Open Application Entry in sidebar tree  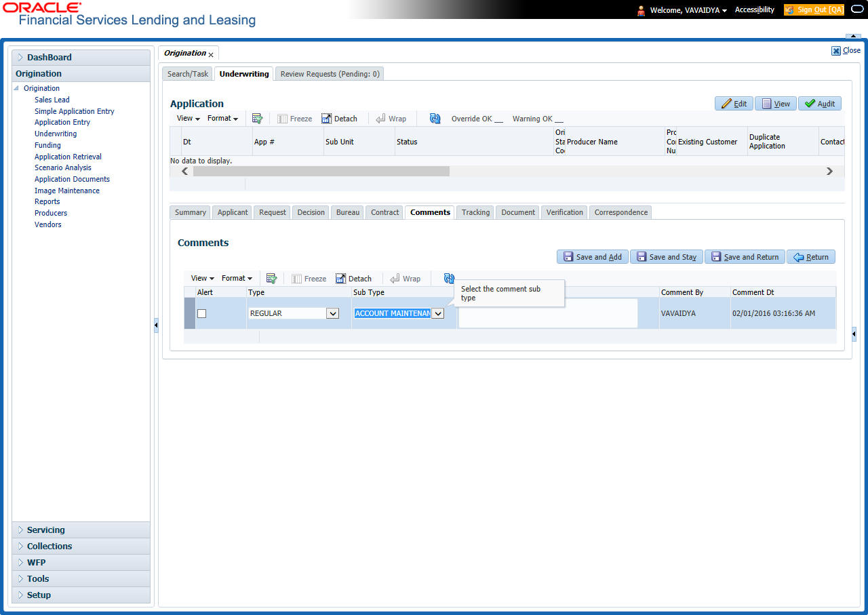click(62, 122)
